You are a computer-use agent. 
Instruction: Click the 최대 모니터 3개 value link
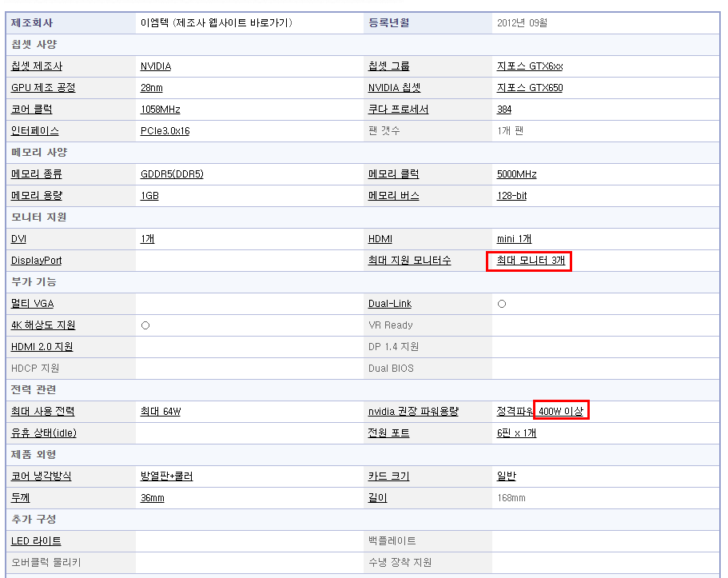531,261
